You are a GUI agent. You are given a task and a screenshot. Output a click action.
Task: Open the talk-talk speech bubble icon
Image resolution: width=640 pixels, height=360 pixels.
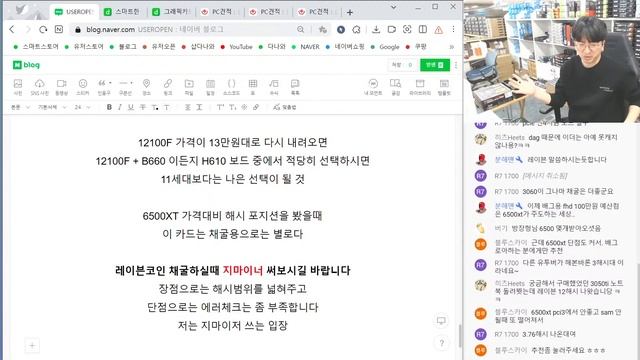click(295, 87)
